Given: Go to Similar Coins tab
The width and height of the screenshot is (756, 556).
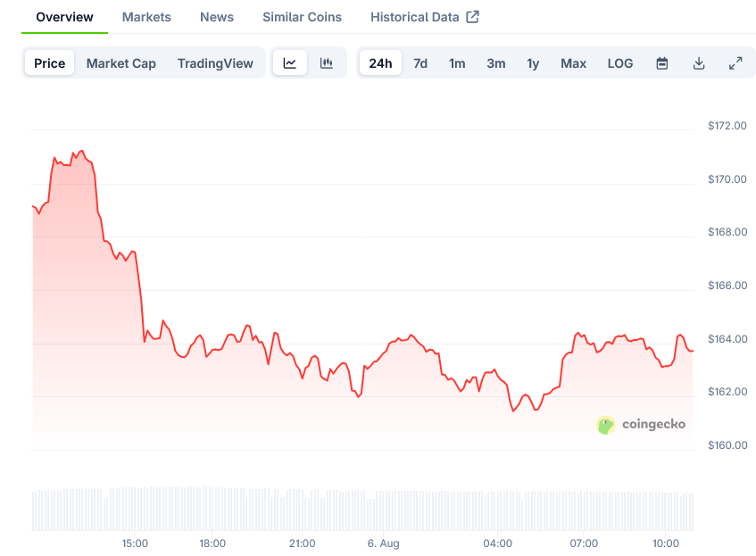Looking at the screenshot, I should (303, 17).
